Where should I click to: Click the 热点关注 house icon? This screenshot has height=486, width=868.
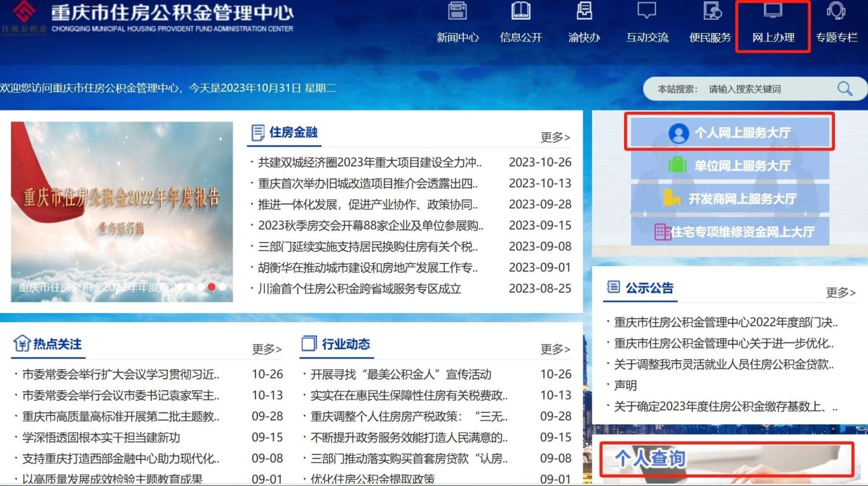click(x=22, y=344)
